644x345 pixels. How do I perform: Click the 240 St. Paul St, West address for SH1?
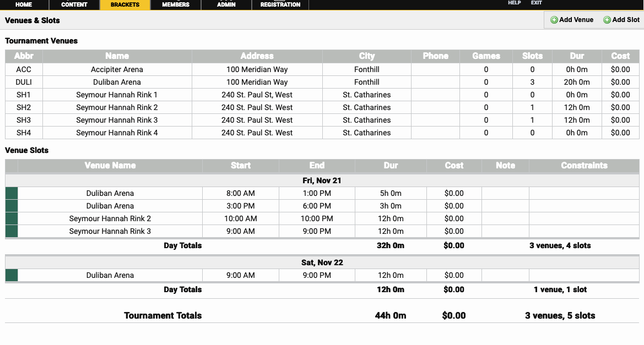[x=257, y=95]
